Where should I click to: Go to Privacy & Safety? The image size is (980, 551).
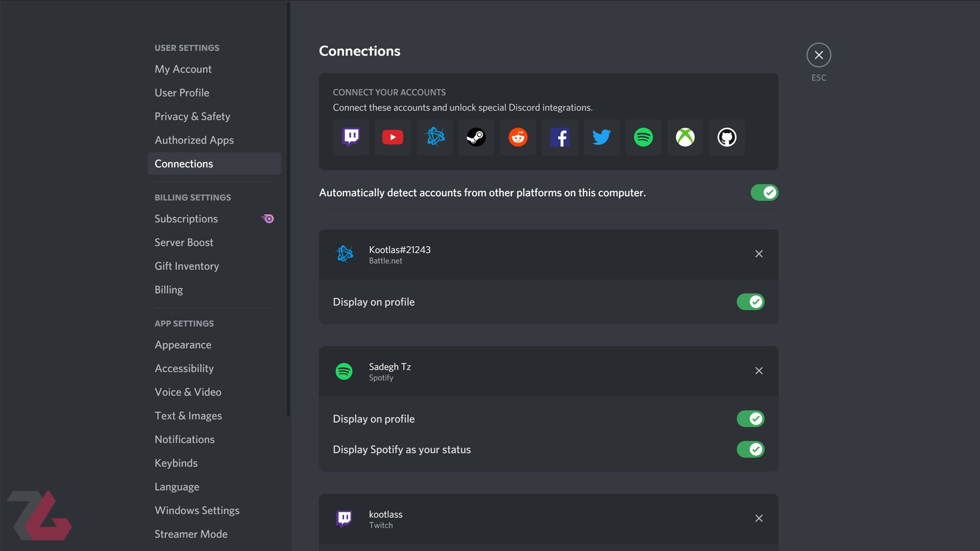click(214, 116)
